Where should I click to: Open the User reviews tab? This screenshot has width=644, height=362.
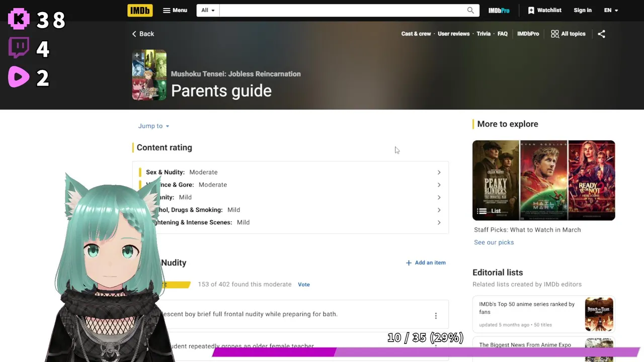pos(453,34)
